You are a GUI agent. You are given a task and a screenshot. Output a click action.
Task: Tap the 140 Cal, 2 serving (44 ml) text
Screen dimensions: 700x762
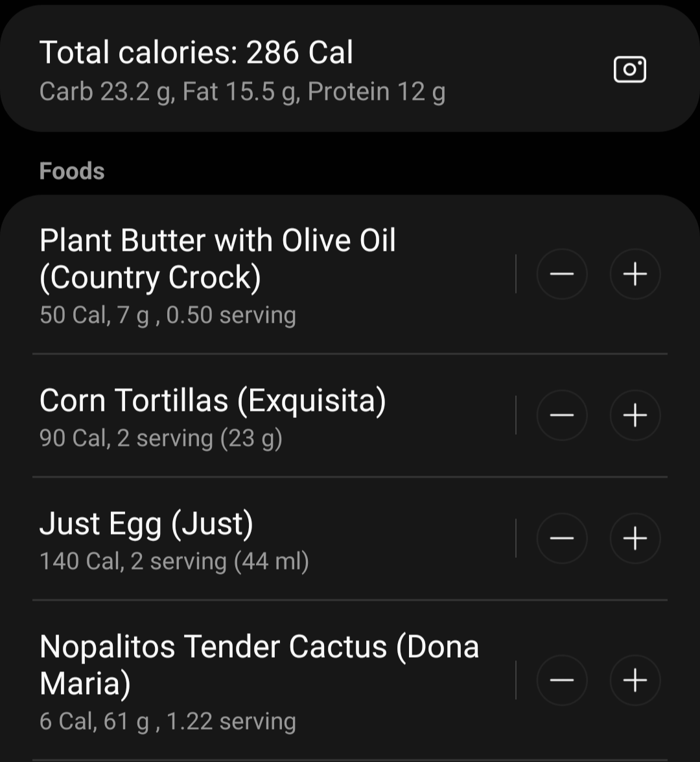pos(174,561)
